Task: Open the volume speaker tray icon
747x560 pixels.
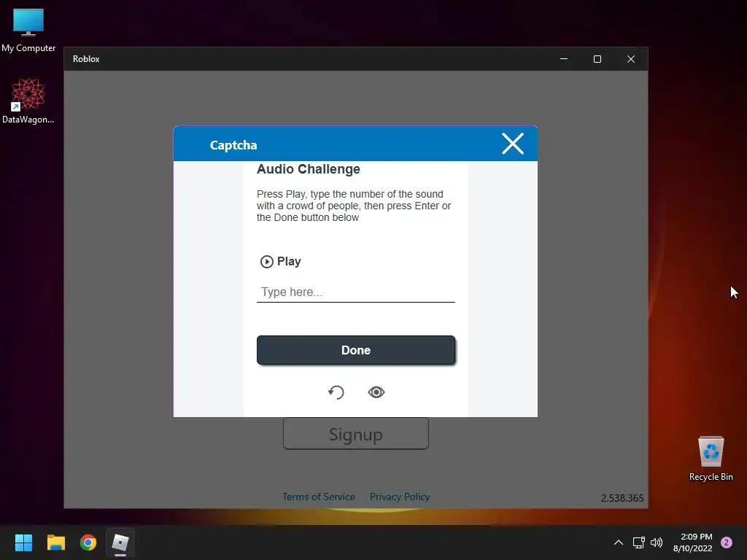Action: click(657, 542)
